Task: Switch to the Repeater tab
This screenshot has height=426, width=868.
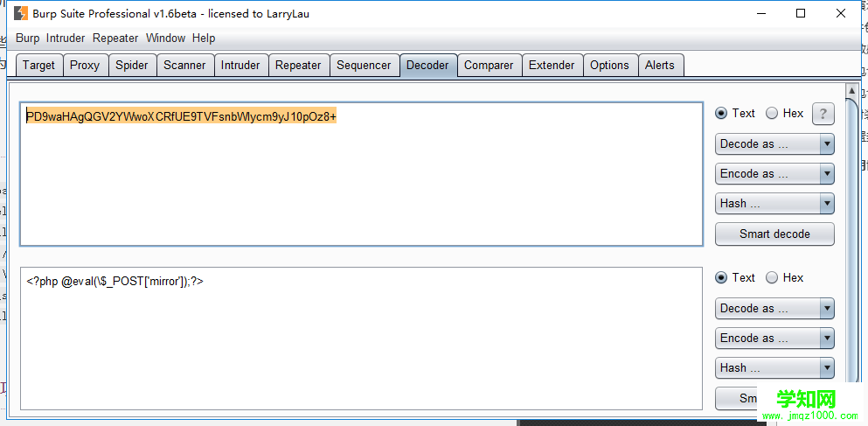Action: pos(298,66)
